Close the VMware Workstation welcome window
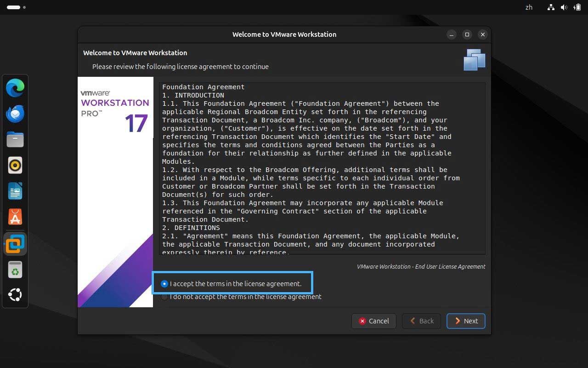Screen dimensions: 588x368 [x=482, y=34]
